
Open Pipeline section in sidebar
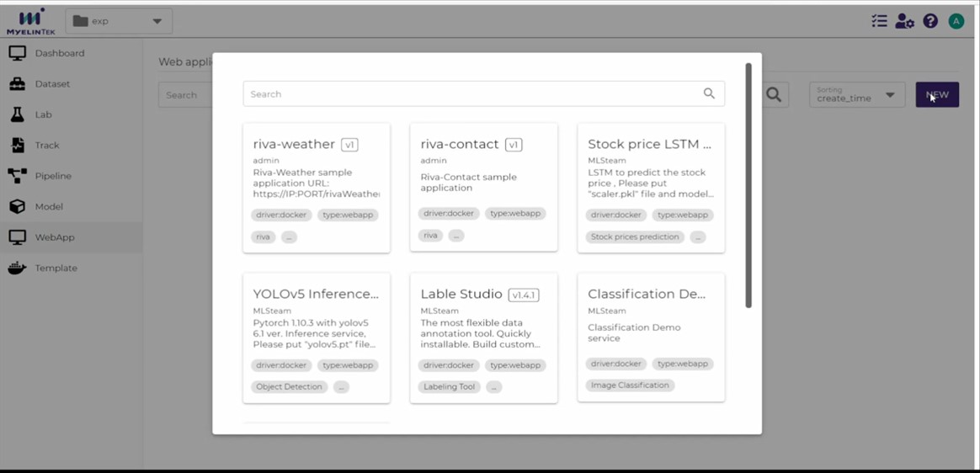pyautogui.click(x=53, y=176)
